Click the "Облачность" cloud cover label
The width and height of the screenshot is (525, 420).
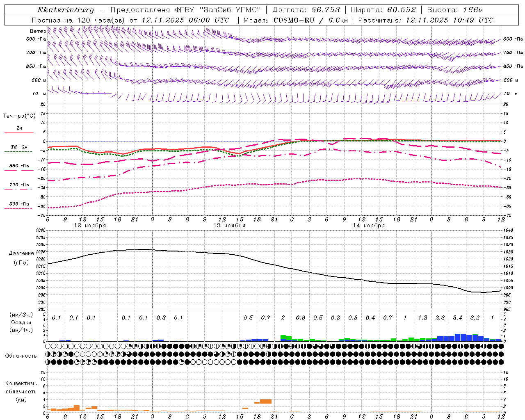coord(21,356)
